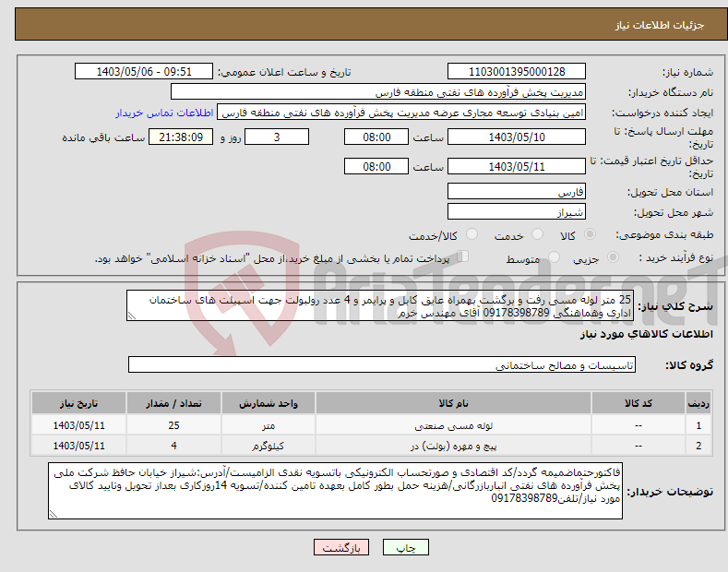Viewport: 728px width, 572px height.
Task: Select the جزیی purchase type radio
Action: [x=613, y=257]
